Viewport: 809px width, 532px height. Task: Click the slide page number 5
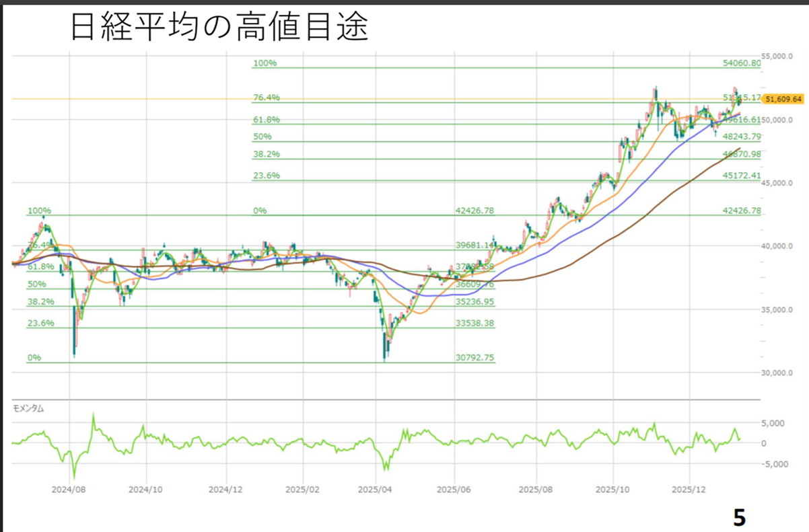739,517
